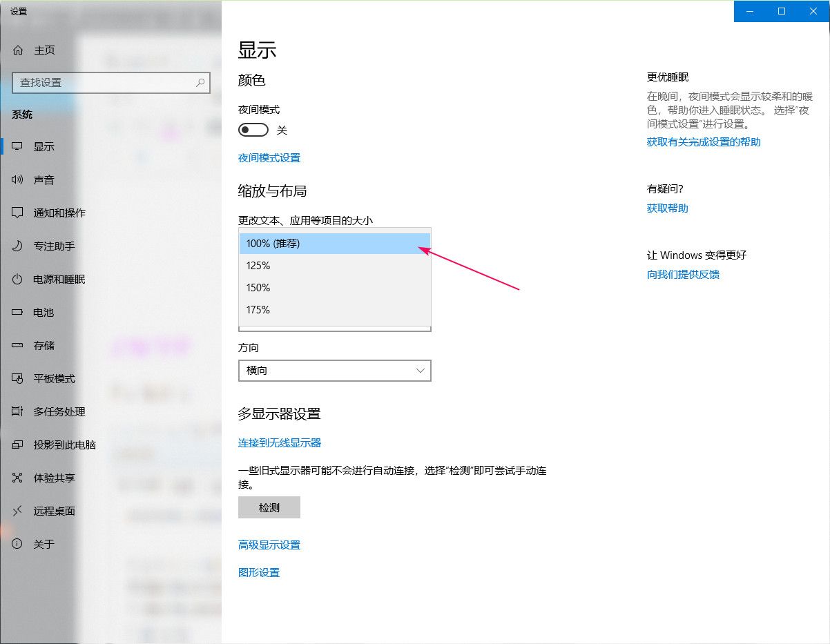Viewport: 830px width, 644px height.
Task: Select 电池 in the sidebar
Action: (x=110, y=313)
